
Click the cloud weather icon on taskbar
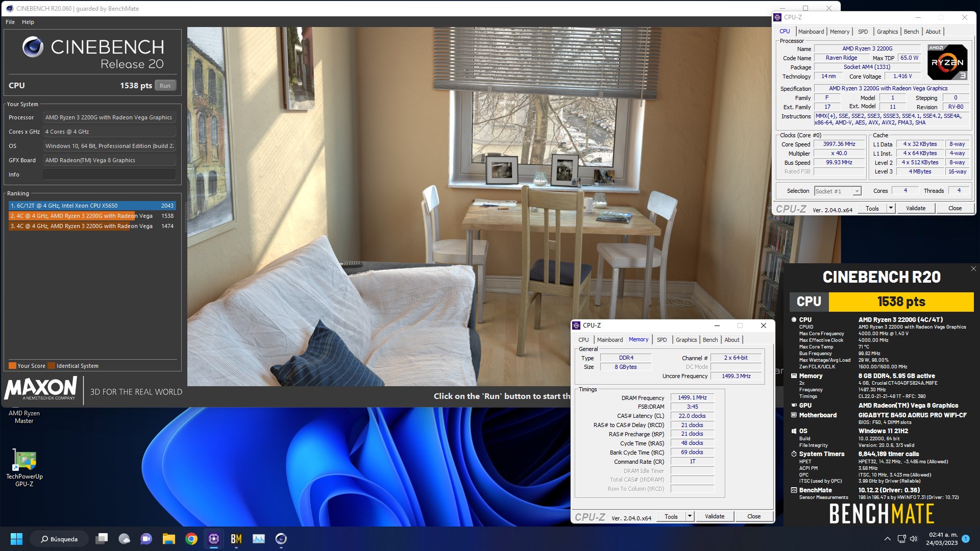coord(124,539)
